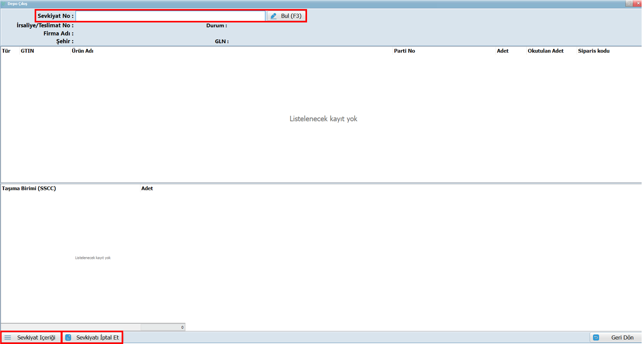Click the Adet header in the SSCC list

[147, 189]
